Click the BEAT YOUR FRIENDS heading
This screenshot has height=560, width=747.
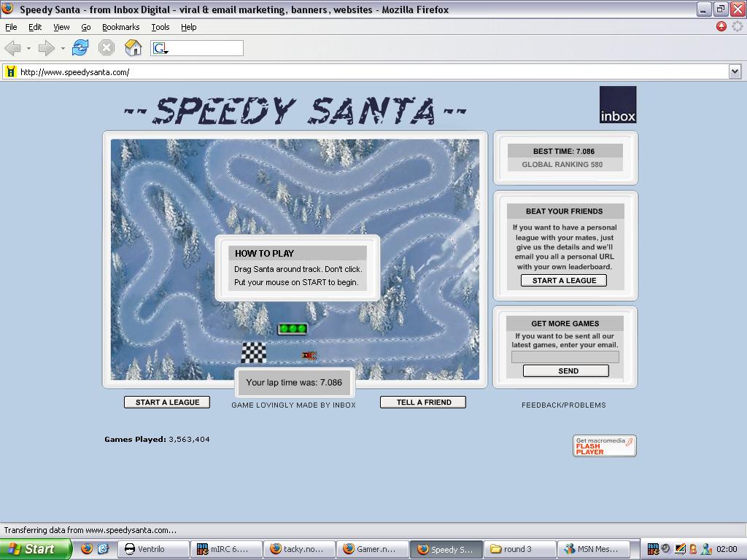pyautogui.click(x=565, y=211)
